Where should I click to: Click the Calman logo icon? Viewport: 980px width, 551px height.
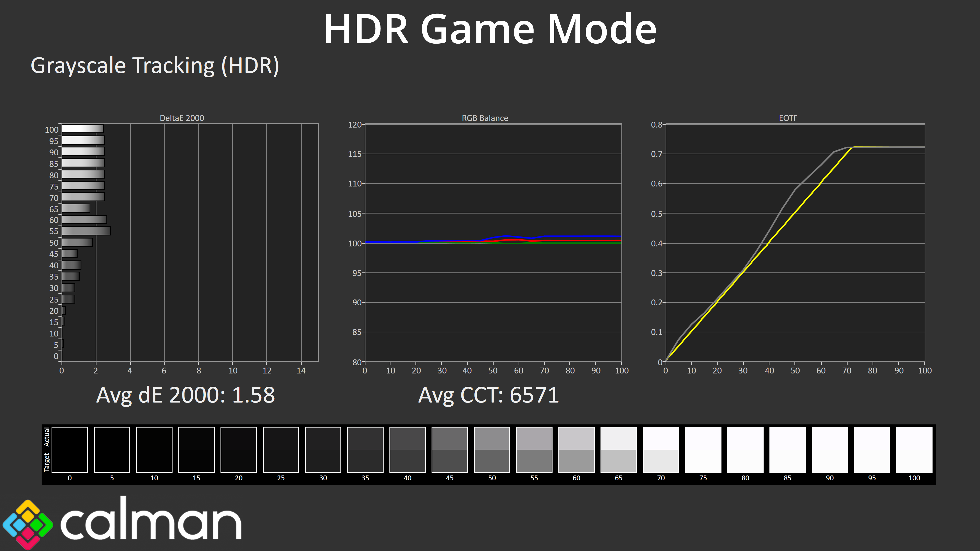(27, 524)
